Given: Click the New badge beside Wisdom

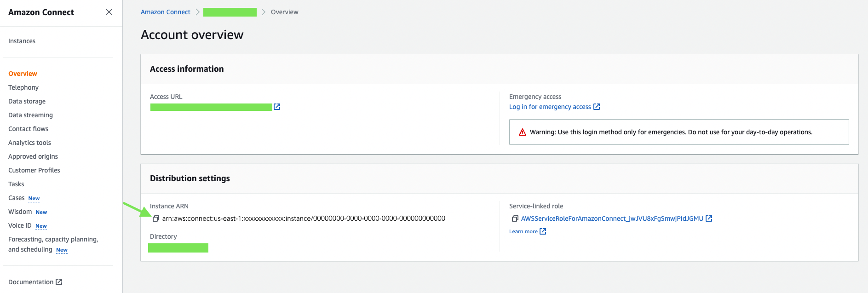Looking at the screenshot, I should tap(41, 212).
